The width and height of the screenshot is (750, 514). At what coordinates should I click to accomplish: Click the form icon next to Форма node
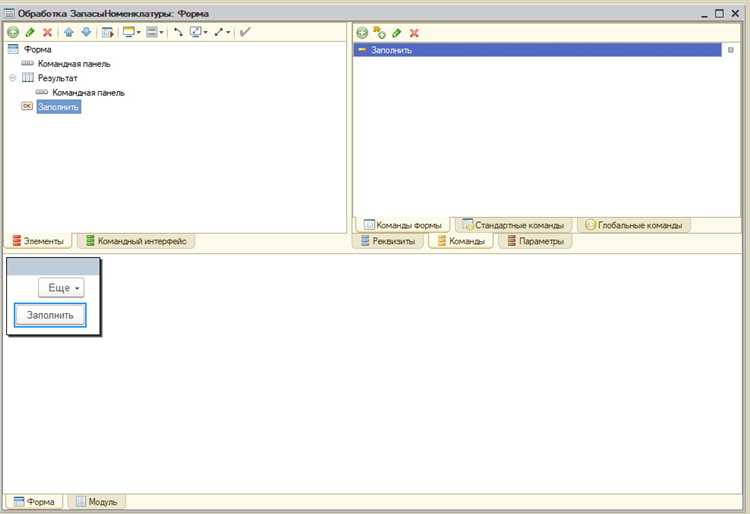click(13, 49)
